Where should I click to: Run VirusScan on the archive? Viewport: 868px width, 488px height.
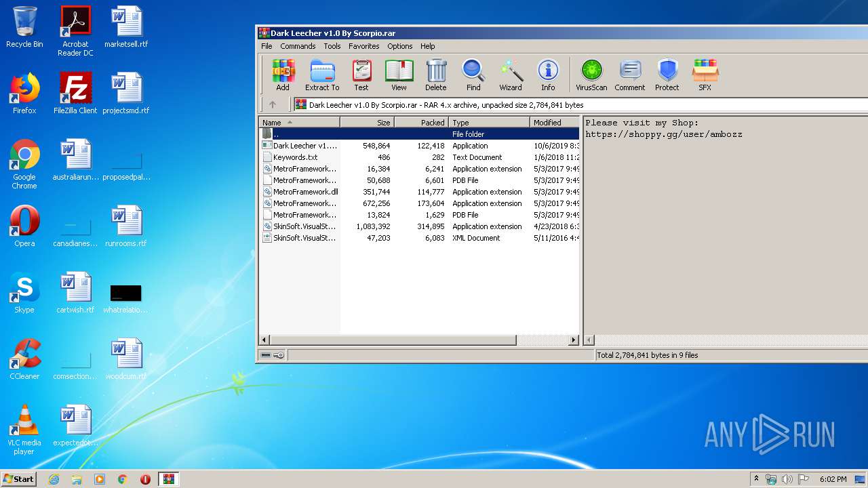point(591,75)
